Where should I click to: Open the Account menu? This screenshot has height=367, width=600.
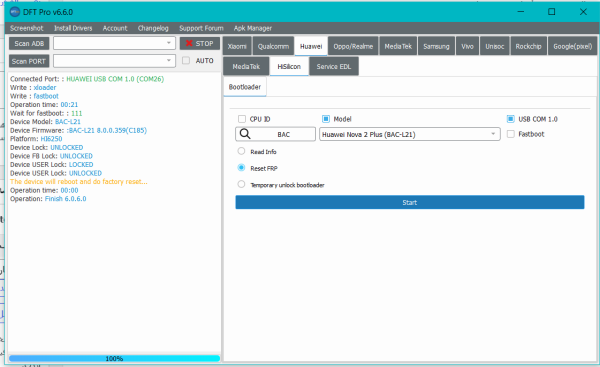tap(115, 28)
